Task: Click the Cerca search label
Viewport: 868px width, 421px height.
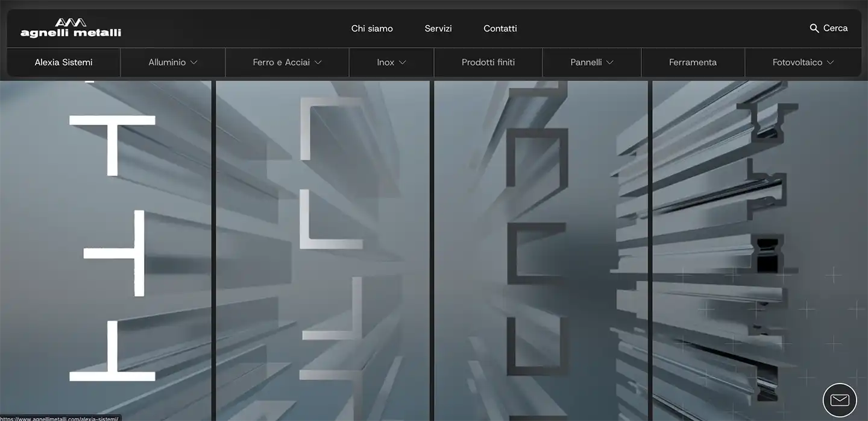Action: [x=835, y=28]
